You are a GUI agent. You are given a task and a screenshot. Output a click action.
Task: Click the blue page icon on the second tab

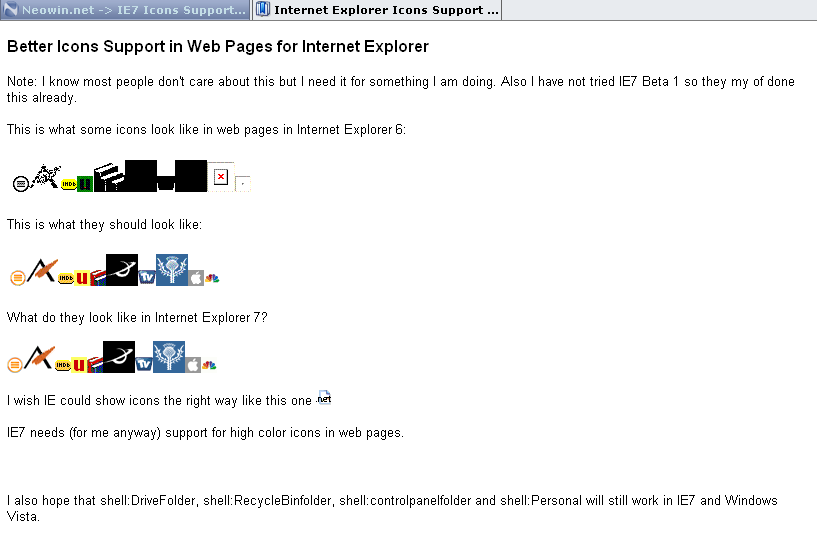pos(263,9)
